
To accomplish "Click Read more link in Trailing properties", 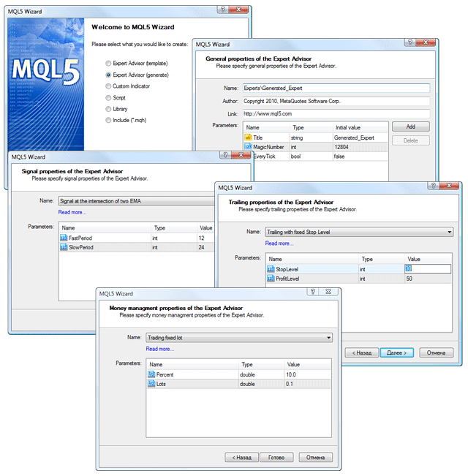I will coord(279,243).
